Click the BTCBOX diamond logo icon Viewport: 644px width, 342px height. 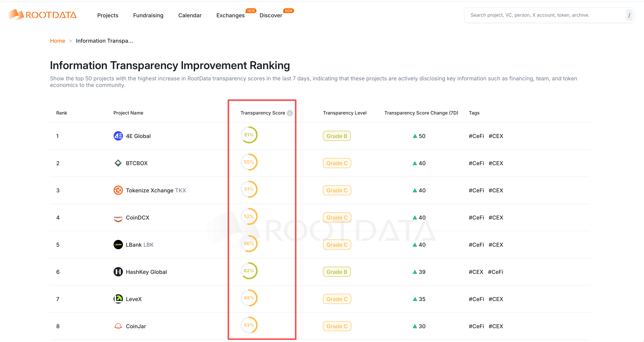(118, 163)
